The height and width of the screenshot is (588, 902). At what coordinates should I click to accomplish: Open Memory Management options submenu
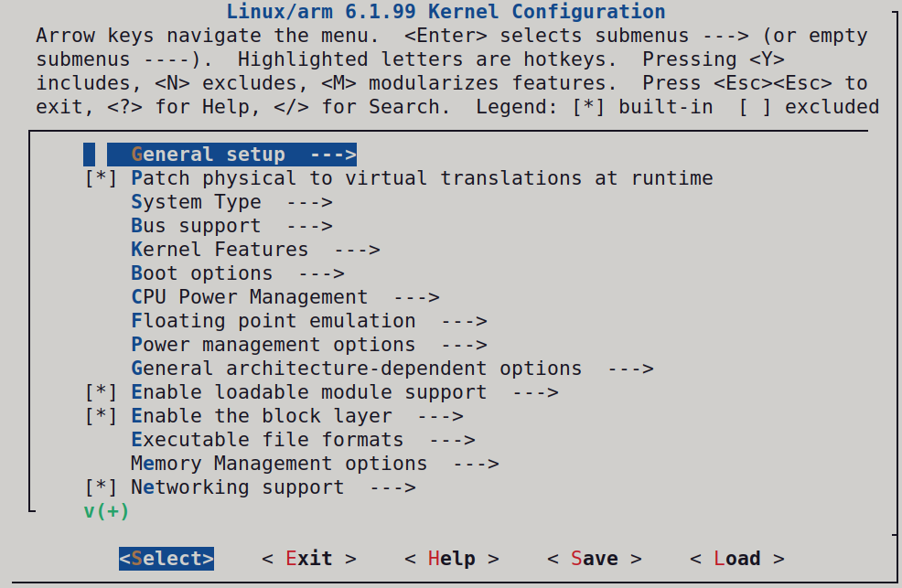click(314, 464)
